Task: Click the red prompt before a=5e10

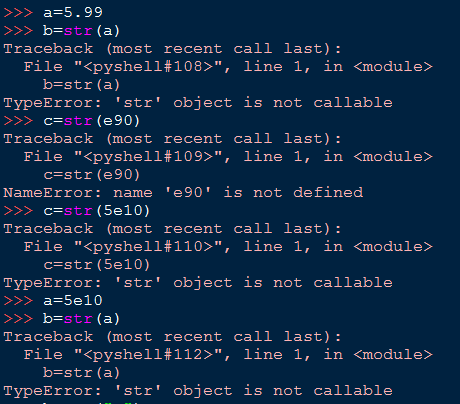Action: (x=18, y=301)
